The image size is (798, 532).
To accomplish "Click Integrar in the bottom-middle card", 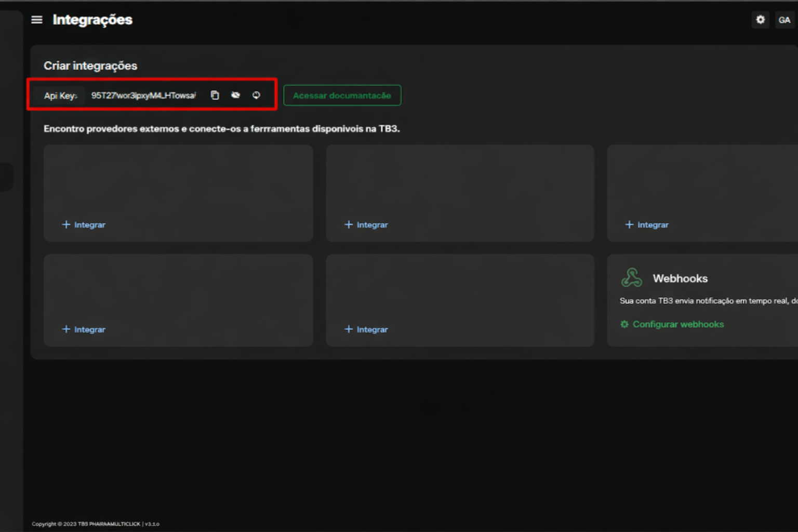I will [x=366, y=329].
